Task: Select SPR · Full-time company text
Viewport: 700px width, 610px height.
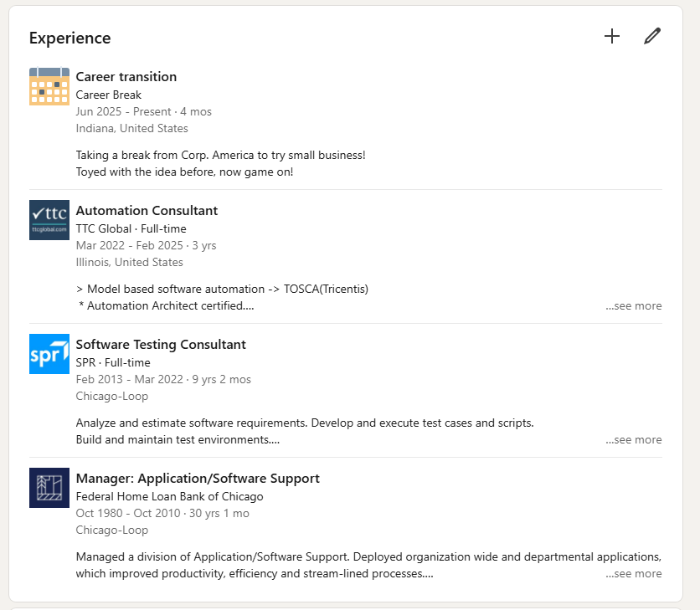Action: coord(113,363)
